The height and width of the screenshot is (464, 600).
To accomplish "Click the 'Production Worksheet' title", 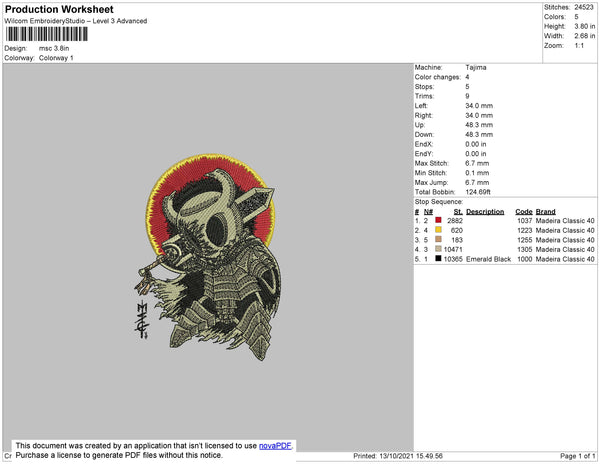I will 59,10.
